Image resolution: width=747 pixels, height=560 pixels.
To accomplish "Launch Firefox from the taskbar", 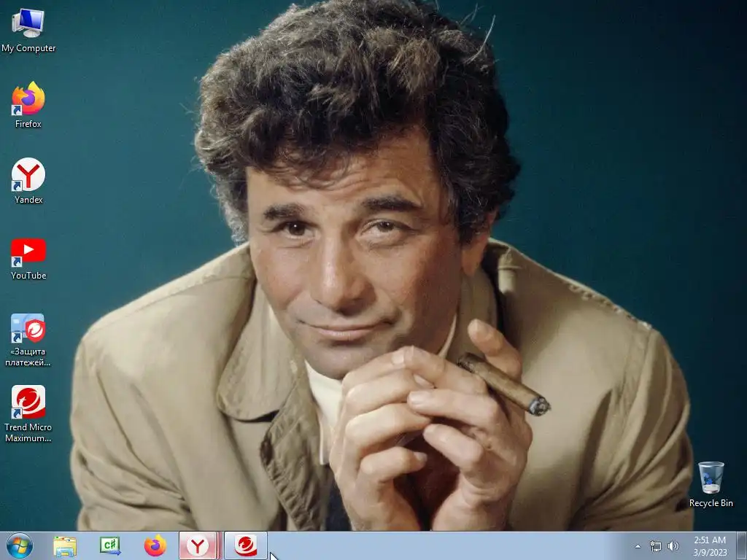I will pyautogui.click(x=155, y=545).
